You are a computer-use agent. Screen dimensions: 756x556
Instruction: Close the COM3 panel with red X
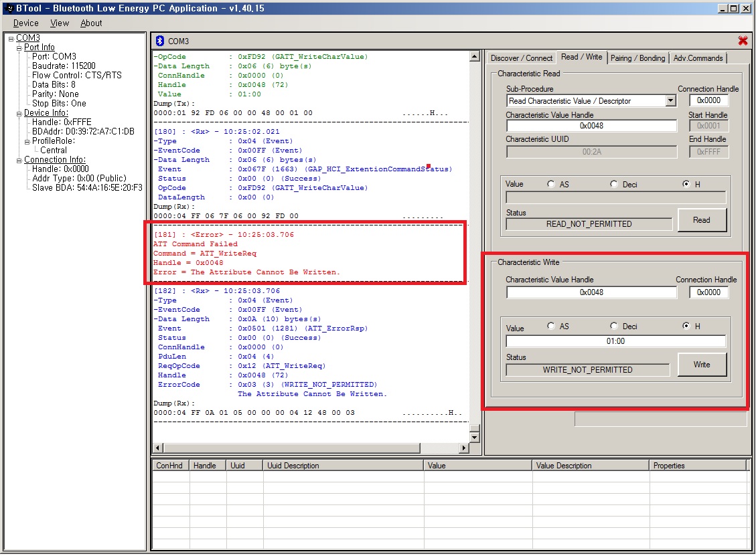click(743, 41)
